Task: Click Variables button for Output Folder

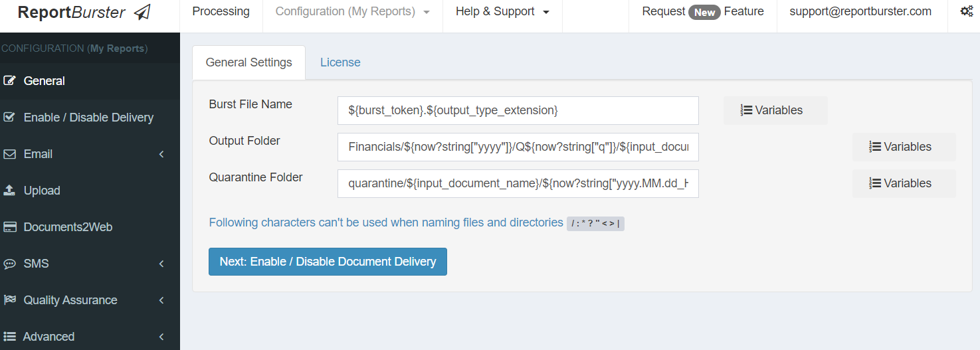Action: 904,147
